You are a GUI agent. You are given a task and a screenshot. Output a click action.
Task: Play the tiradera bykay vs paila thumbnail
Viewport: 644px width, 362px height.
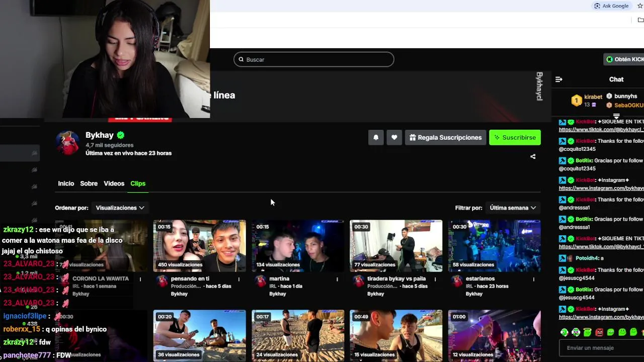pyautogui.click(x=396, y=246)
